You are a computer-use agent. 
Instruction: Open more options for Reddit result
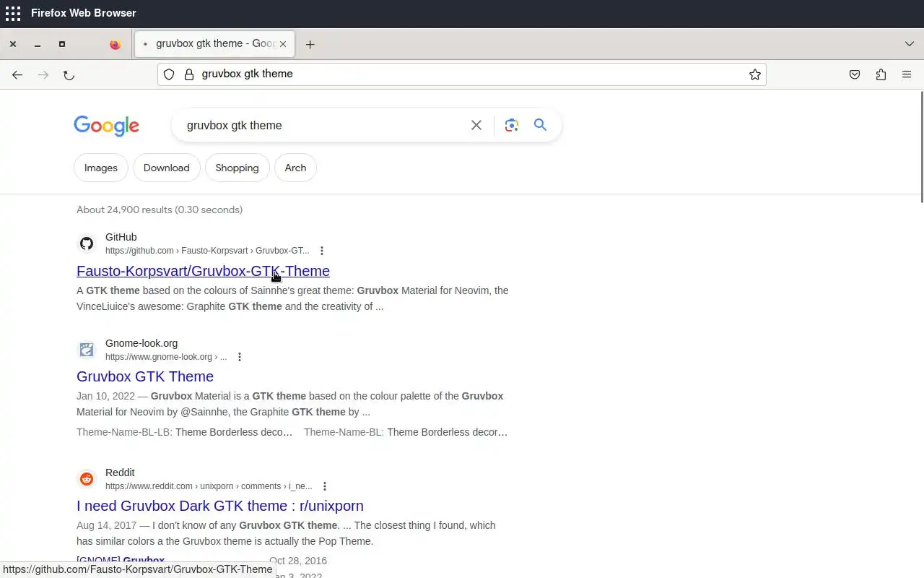pyautogui.click(x=325, y=486)
